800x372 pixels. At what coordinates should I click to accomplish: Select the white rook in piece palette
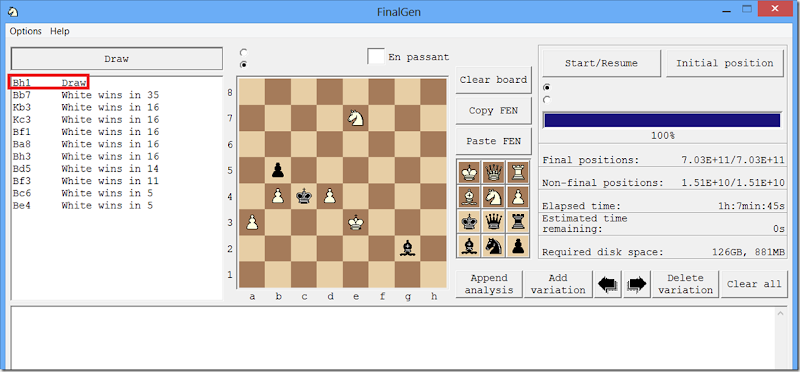(x=518, y=172)
